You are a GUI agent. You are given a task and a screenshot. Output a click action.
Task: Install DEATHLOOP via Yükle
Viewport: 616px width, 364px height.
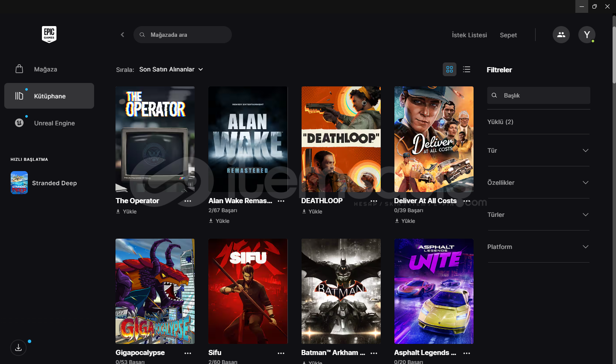point(312,211)
